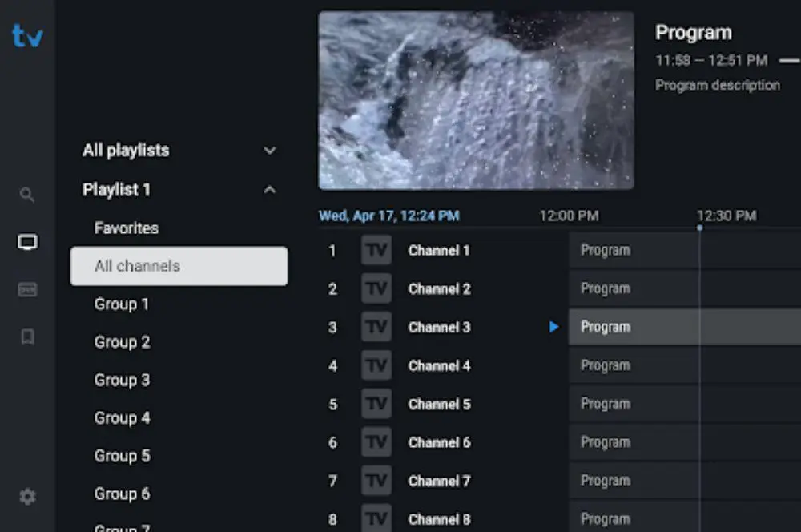Click the program progress bar

(x=790, y=61)
